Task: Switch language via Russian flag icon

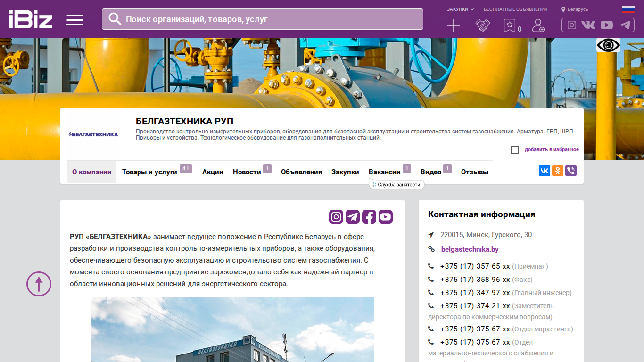Action: (x=628, y=9)
